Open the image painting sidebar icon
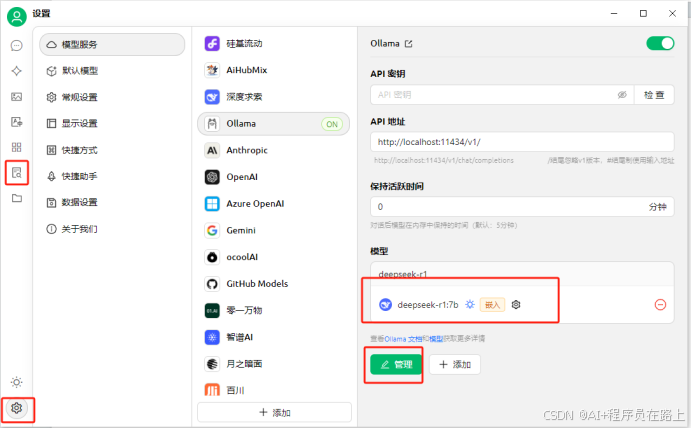 pyautogui.click(x=16, y=97)
